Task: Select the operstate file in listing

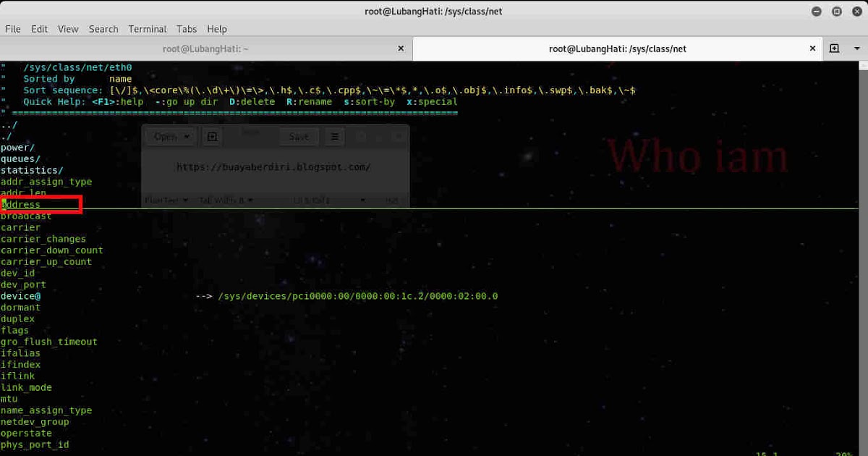Action: 26,434
